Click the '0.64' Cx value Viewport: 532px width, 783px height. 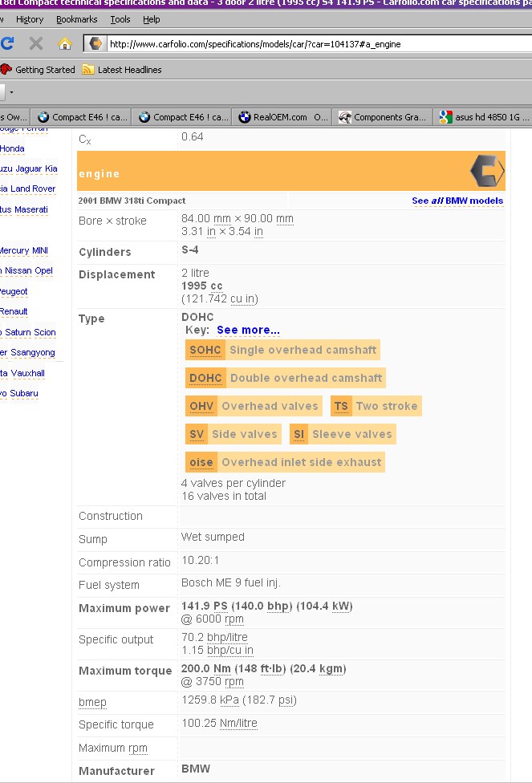pos(193,137)
